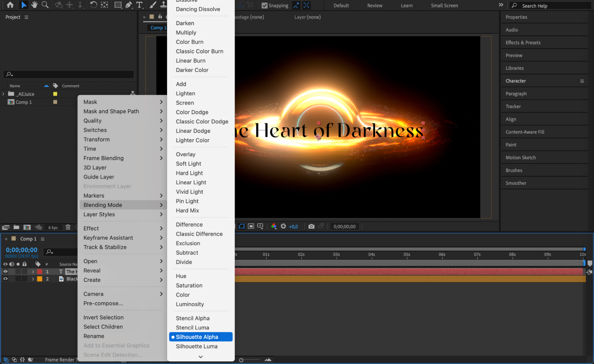Expand layer 2 properties in timeline
The width and height of the screenshot is (594, 364).
point(33,279)
